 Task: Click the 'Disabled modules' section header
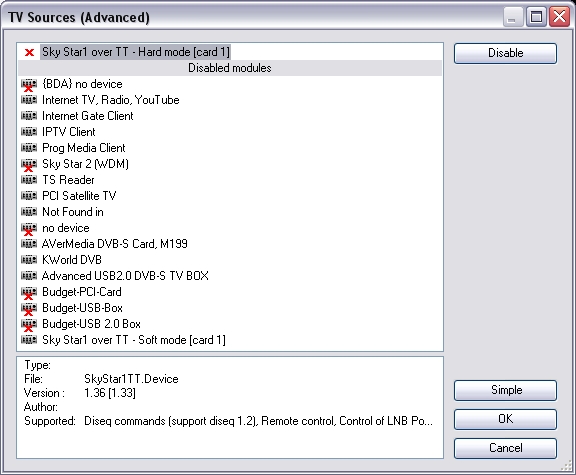coord(230,68)
